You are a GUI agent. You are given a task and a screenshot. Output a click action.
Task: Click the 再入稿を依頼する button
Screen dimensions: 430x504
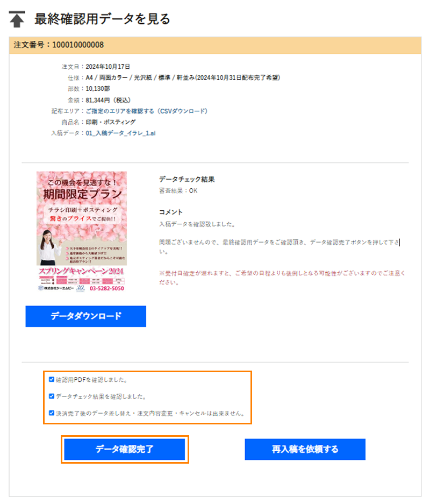coord(305,449)
